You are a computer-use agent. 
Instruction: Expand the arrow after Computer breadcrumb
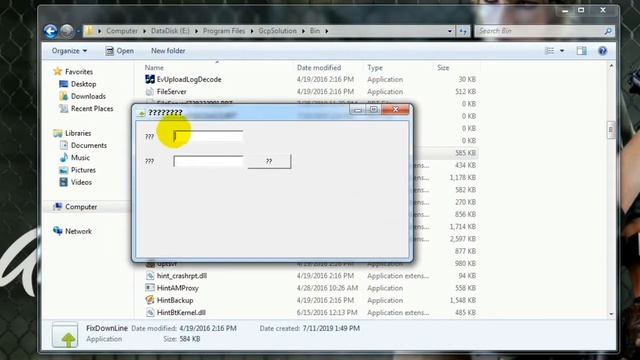144,31
